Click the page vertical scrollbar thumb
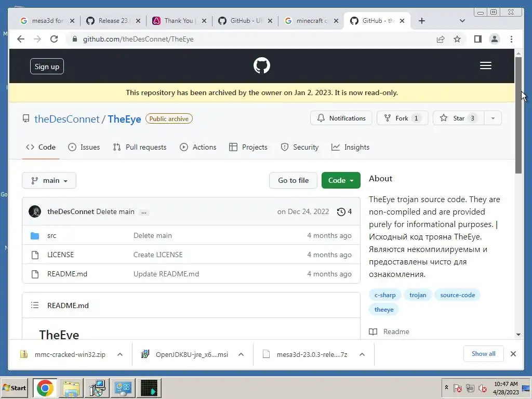The width and height of the screenshot is (532, 399). point(518,115)
